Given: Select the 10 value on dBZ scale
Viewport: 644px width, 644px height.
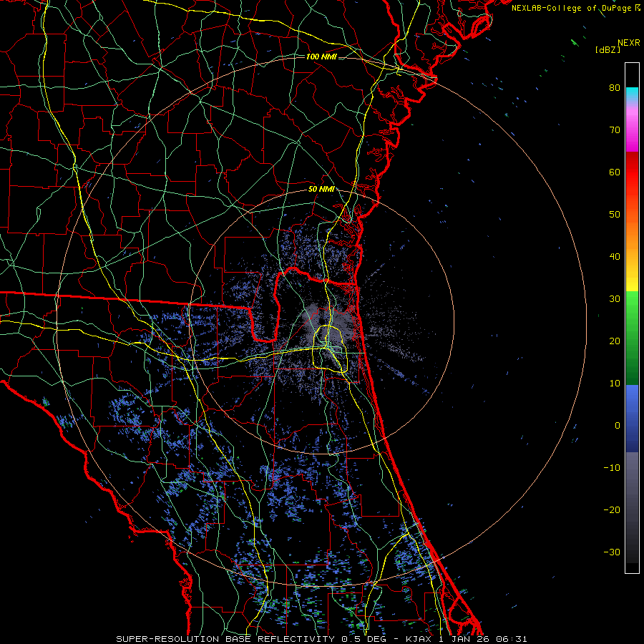Looking at the screenshot, I should coord(615,384).
